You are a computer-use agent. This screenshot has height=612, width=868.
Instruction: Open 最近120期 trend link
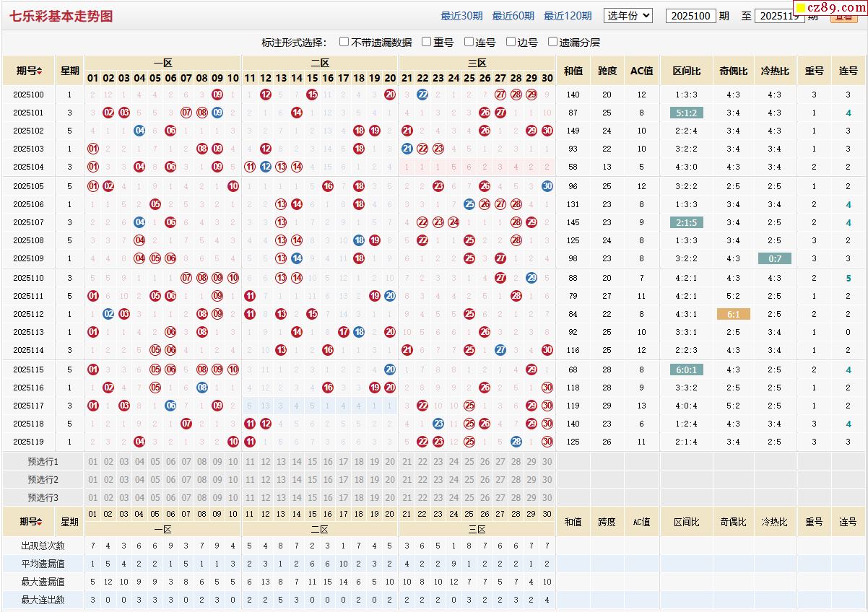click(567, 16)
